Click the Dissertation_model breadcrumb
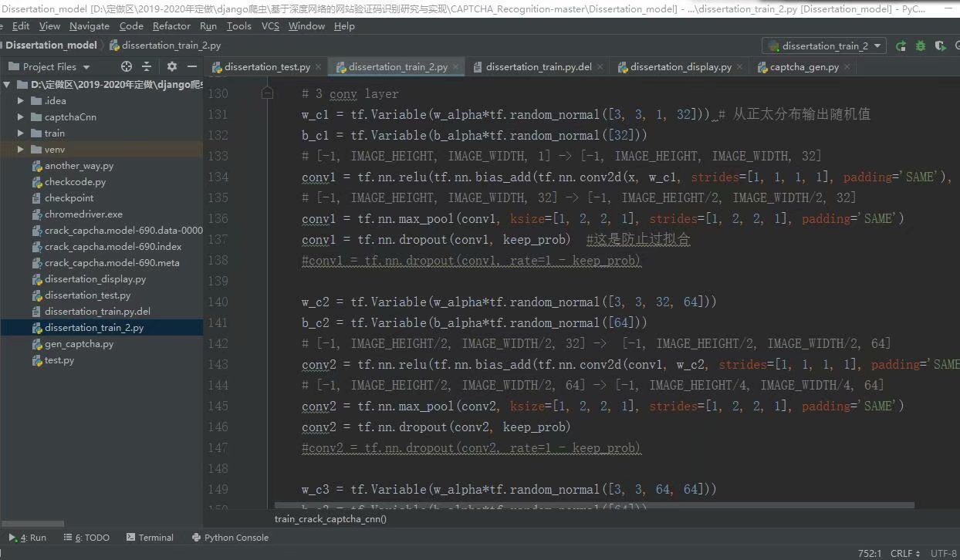Image resolution: width=960 pixels, height=560 pixels. 51,46
